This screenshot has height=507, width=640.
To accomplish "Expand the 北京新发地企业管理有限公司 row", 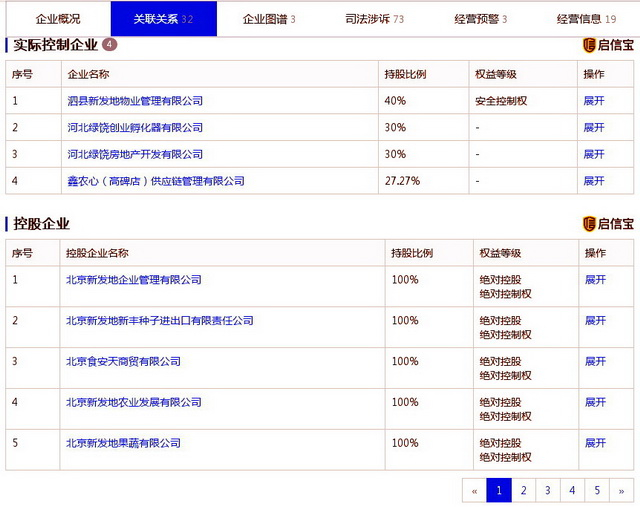I will pyautogui.click(x=596, y=280).
